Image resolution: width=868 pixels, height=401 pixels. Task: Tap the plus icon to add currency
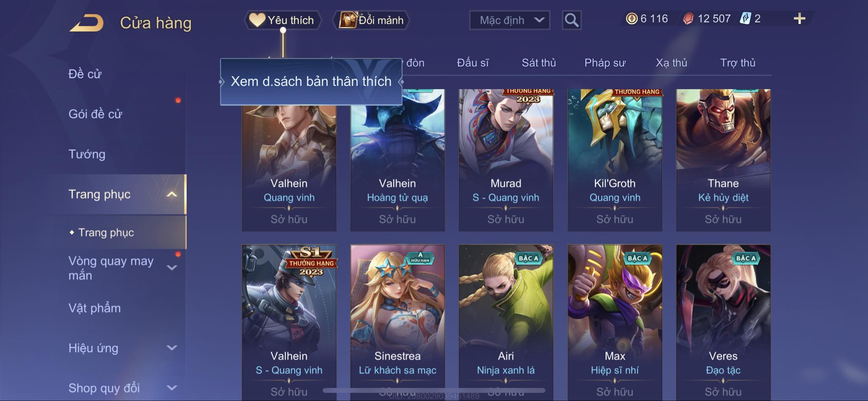click(x=799, y=19)
